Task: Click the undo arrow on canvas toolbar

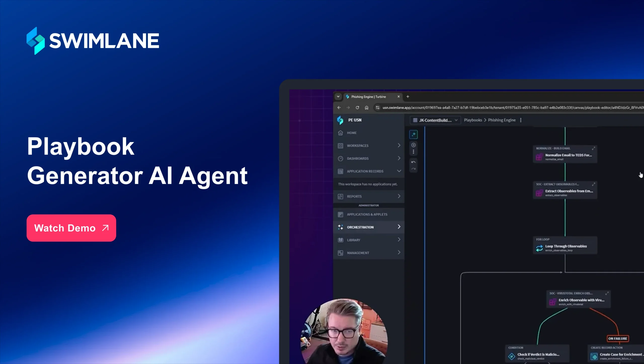Action: click(413, 162)
